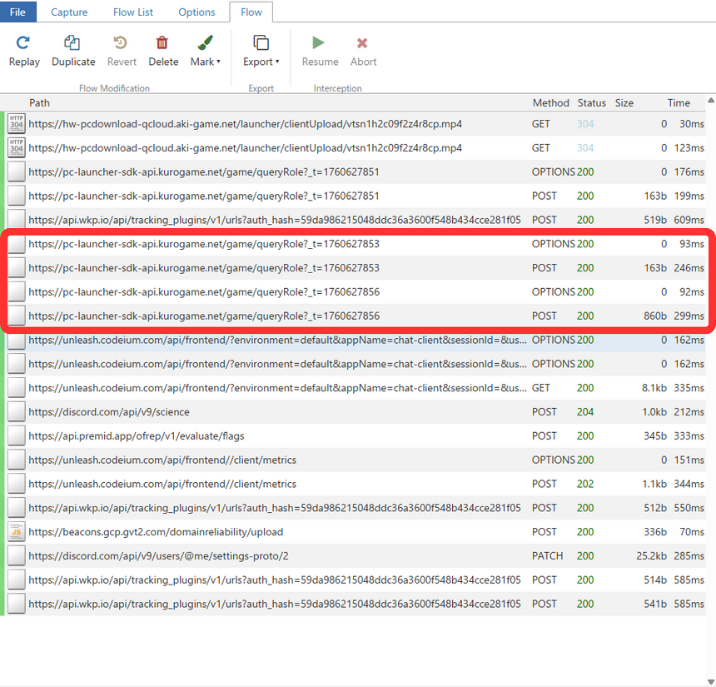Open the Flow List tab
This screenshot has width=716, height=687.
point(132,12)
